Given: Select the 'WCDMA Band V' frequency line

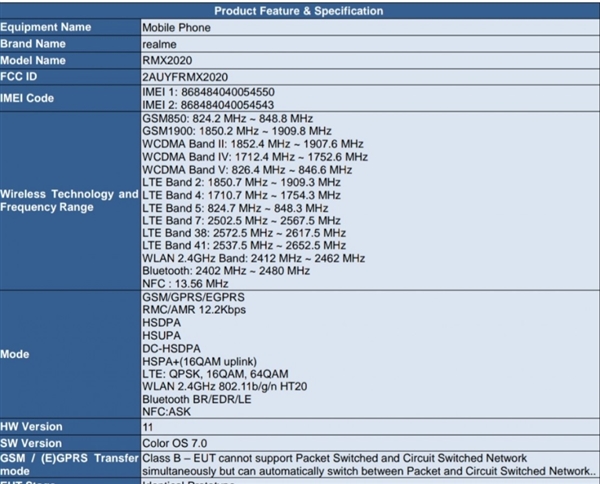Looking at the screenshot, I should point(247,169).
